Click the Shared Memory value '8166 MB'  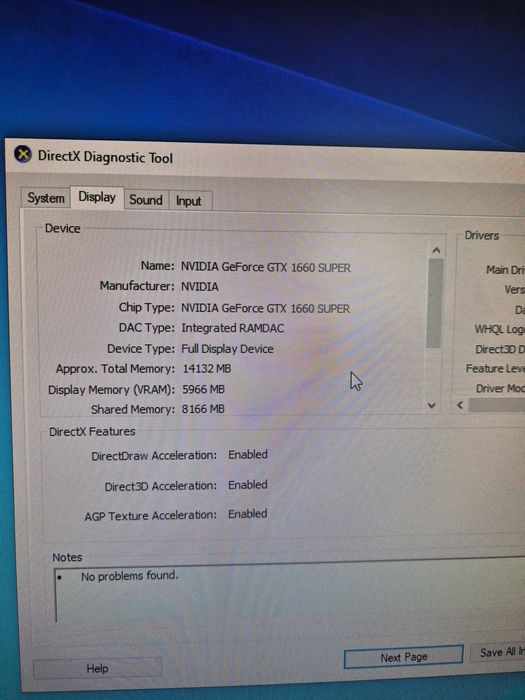(203, 409)
